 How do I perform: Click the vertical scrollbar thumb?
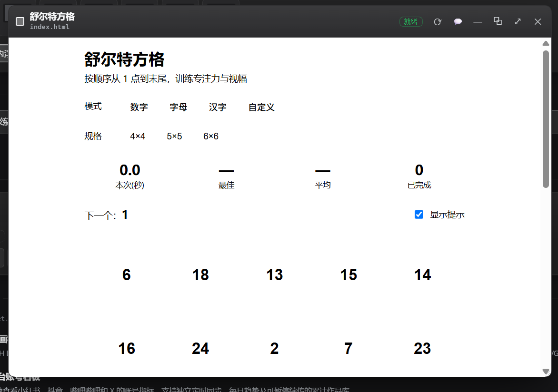(546, 119)
